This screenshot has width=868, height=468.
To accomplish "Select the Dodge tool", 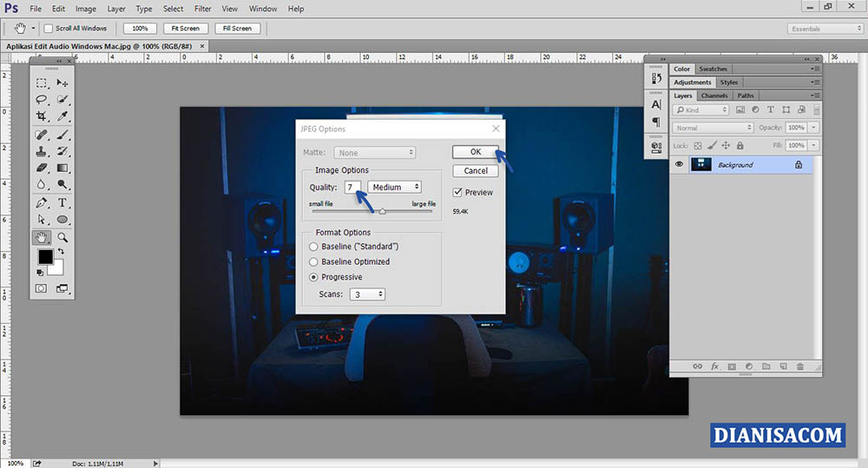I will click(x=62, y=184).
